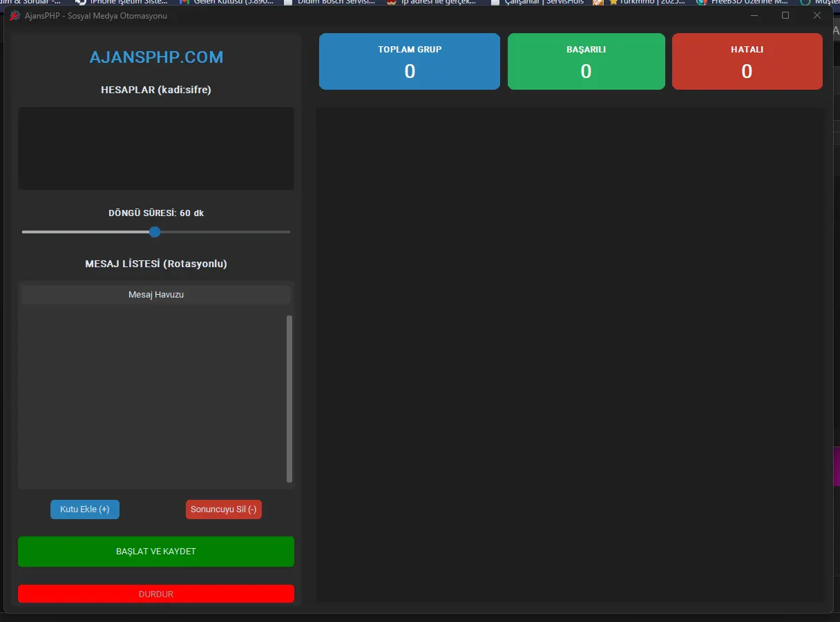Screen dimensions: 840x622
Task: Minimize the AjansPHP window
Action: point(754,15)
